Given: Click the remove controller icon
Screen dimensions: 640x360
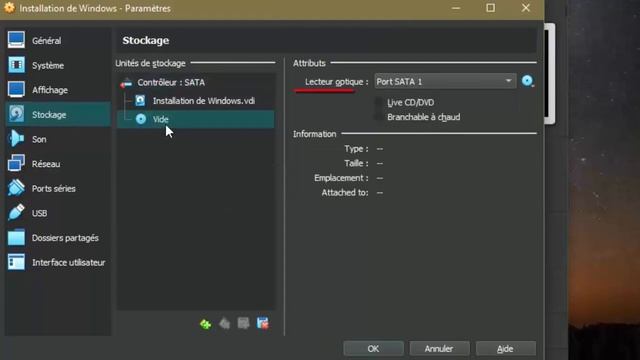Looking at the screenshot, I should tap(224, 324).
